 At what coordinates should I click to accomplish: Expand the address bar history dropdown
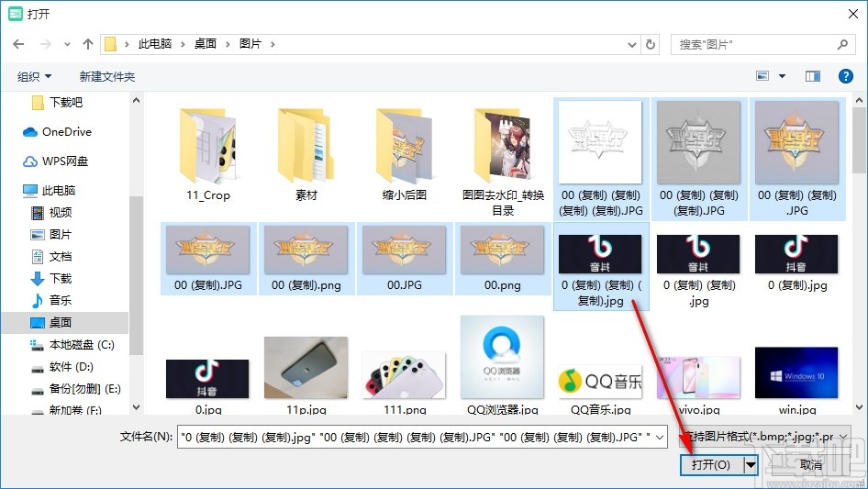point(631,44)
